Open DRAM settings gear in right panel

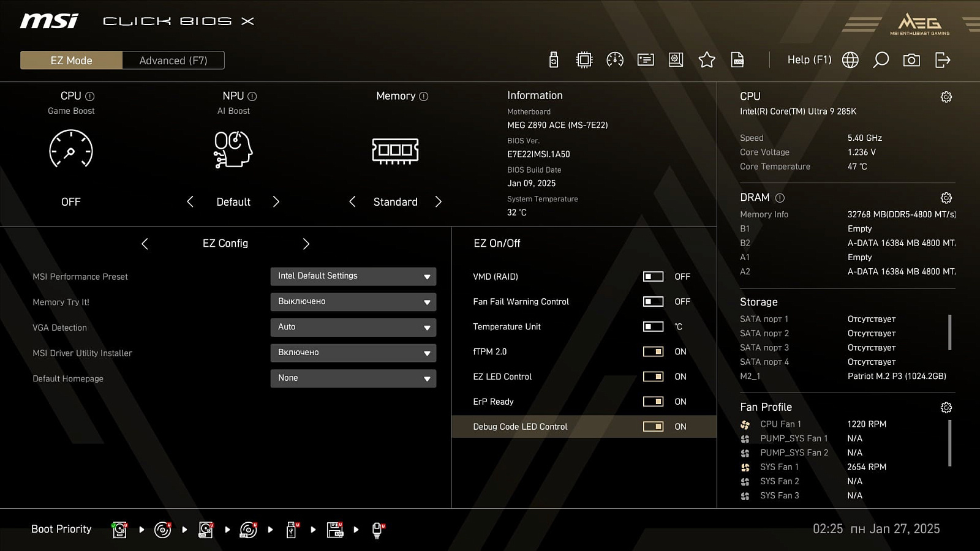[x=946, y=198]
